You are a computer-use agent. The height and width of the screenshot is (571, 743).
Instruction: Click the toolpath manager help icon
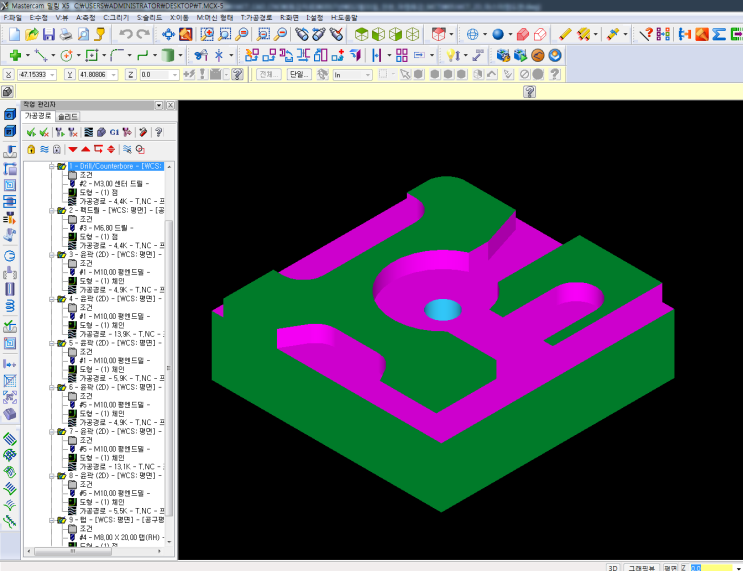tap(158, 131)
